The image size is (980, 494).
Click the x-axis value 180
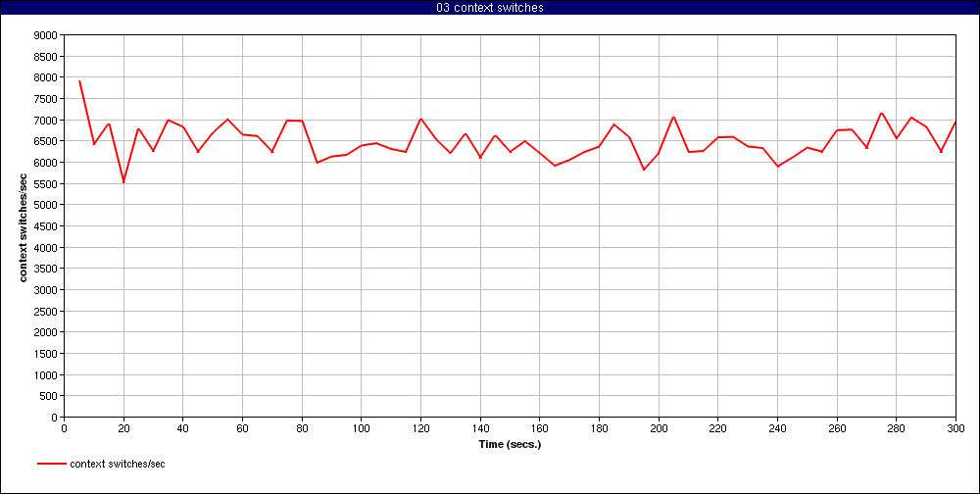600,428
